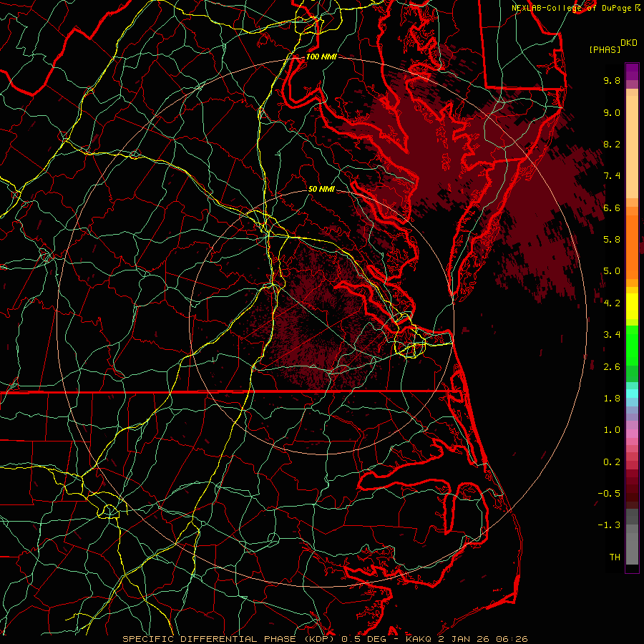The image size is (644, 644).
Task: Pick the bright green segment of the color bar
Action: pos(632,345)
